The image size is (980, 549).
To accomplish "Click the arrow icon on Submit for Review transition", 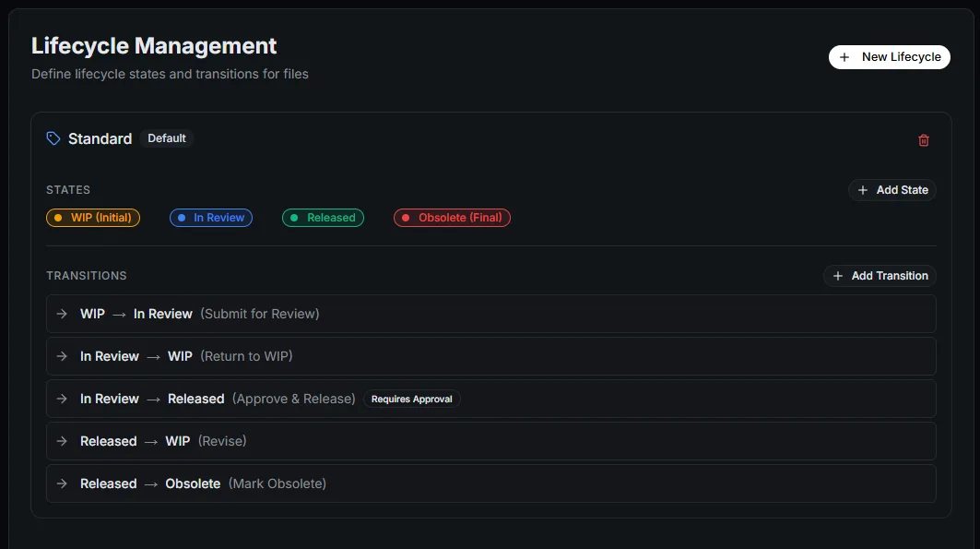I will click(x=62, y=314).
